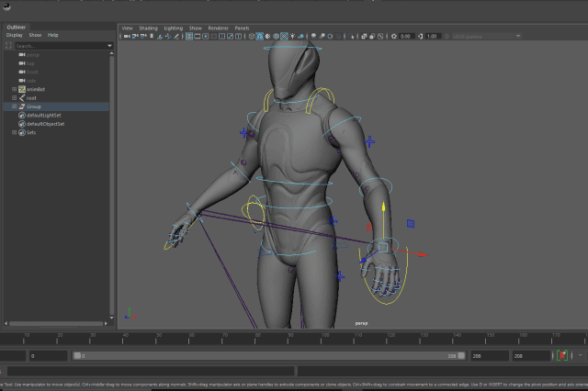Click the Gamma value field 1.00
Viewport: 588px width, 391px height.
tap(433, 37)
